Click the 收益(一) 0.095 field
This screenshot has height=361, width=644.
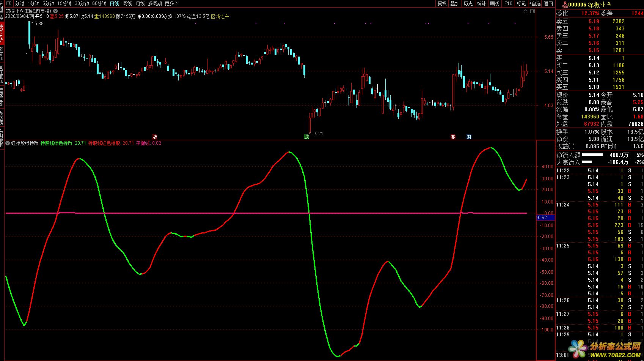pyautogui.click(x=578, y=146)
